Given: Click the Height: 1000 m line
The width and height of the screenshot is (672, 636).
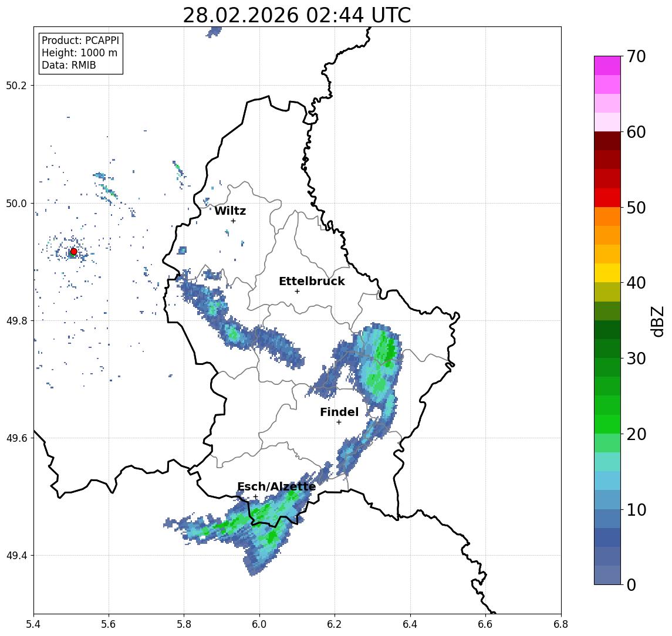Looking at the screenshot, I should (79, 53).
